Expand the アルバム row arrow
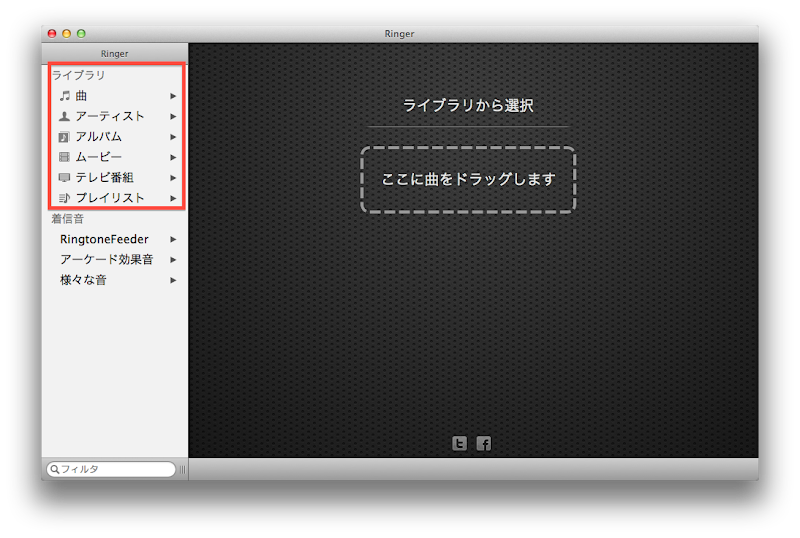The height and width of the screenshot is (538, 800). coord(173,137)
